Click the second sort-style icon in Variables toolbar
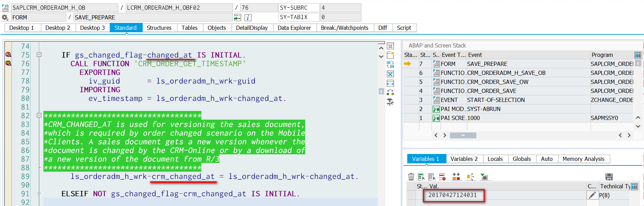The image size is (644, 206). coord(421,177)
